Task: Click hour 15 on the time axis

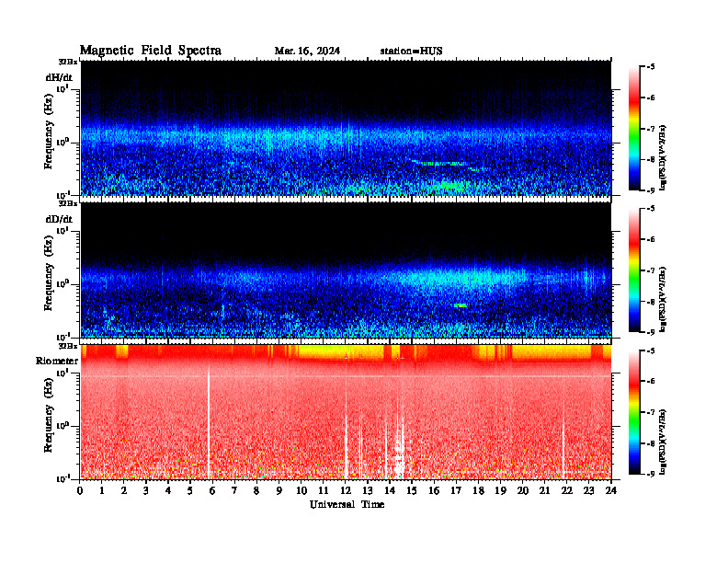Action: (412, 490)
